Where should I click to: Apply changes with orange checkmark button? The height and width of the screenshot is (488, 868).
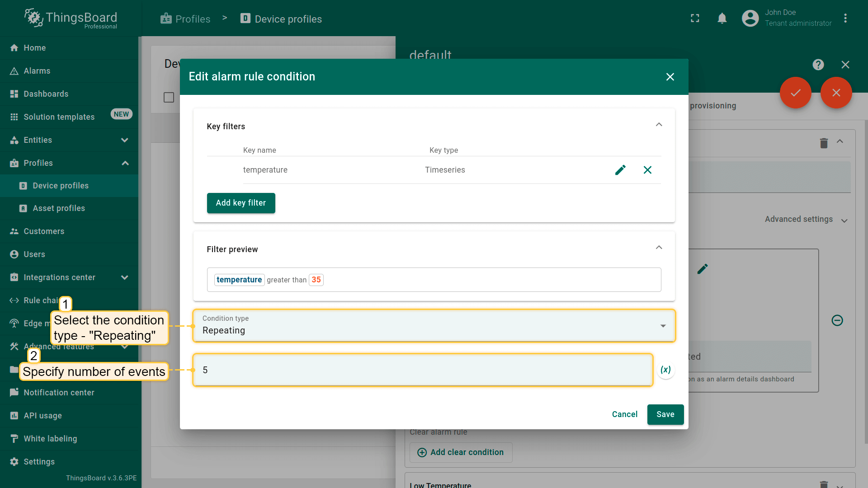coord(795,93)
